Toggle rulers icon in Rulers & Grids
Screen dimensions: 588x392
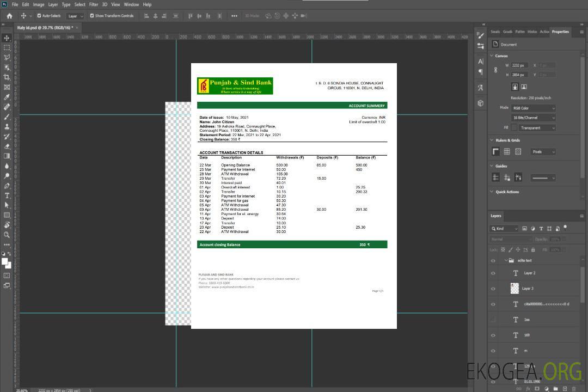click(x=495, y=152)
